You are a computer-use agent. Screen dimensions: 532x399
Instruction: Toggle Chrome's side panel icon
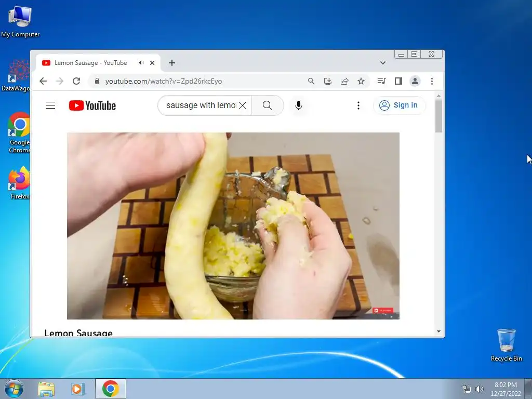pyautogui.click(x=398, y=81)
